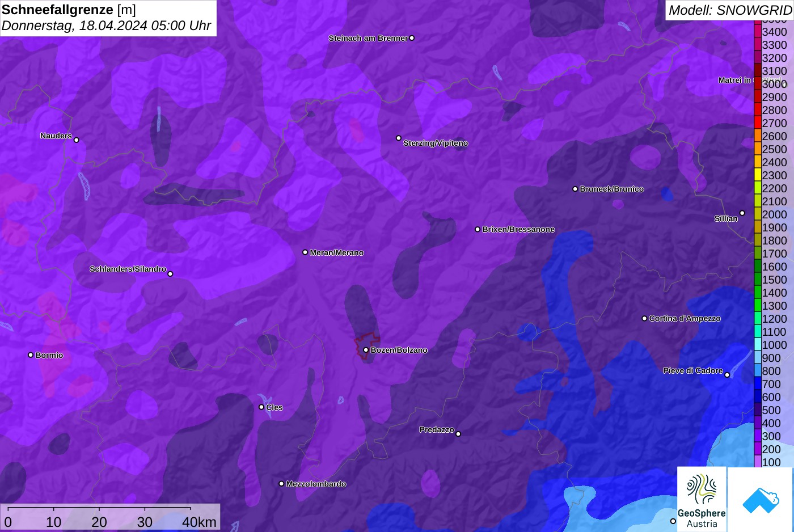794x532 pixels.
Task: Click the Meran/Merano name label
Action: pyautogui.click(x=336, y=252)
